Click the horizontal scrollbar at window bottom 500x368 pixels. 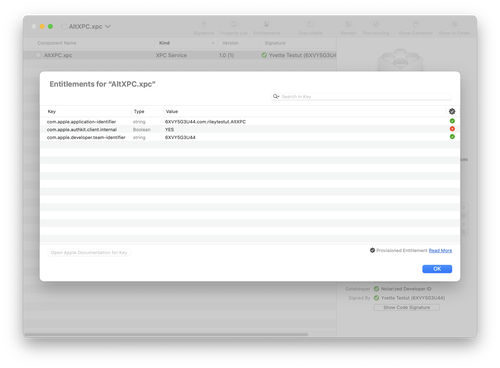tap(166, 334)
